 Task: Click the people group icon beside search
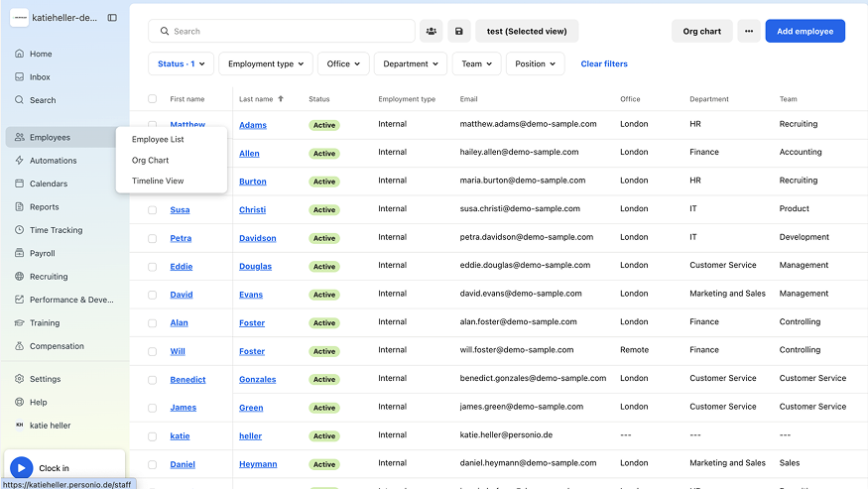pyautogui.click(x=432, y=31)
